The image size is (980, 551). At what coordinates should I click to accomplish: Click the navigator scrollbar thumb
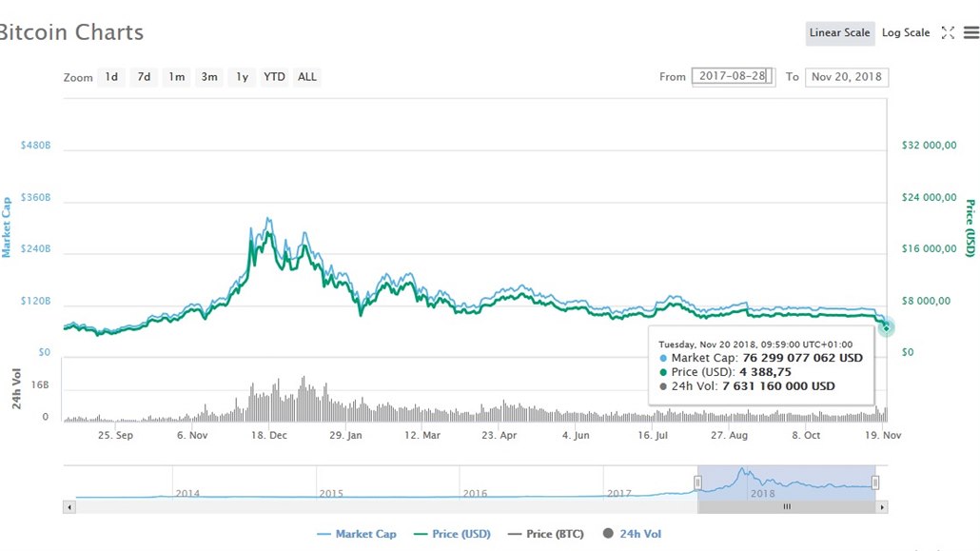786,507
